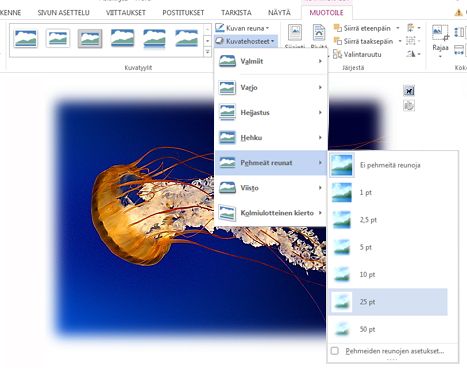Choose Ei pehmeitä reunoja option

click(388, 165)
